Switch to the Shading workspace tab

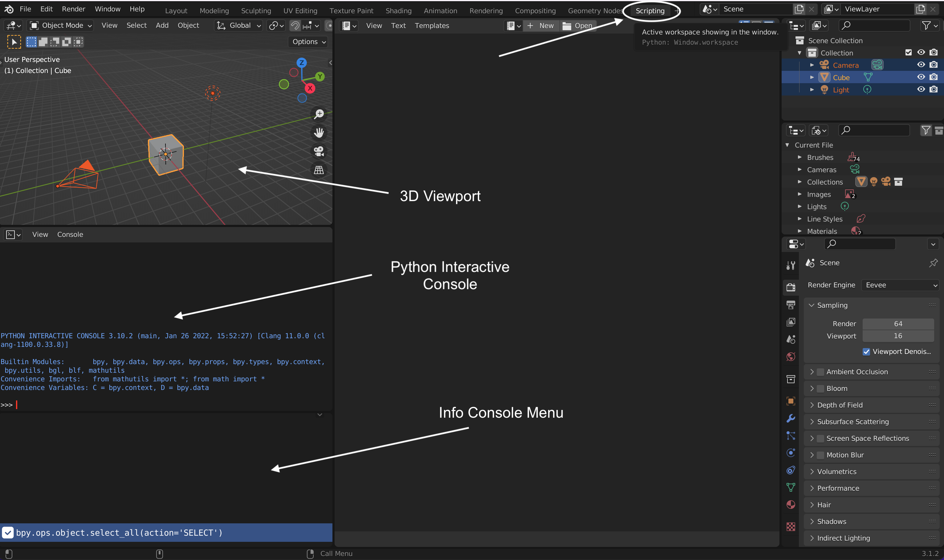point(398,11)
